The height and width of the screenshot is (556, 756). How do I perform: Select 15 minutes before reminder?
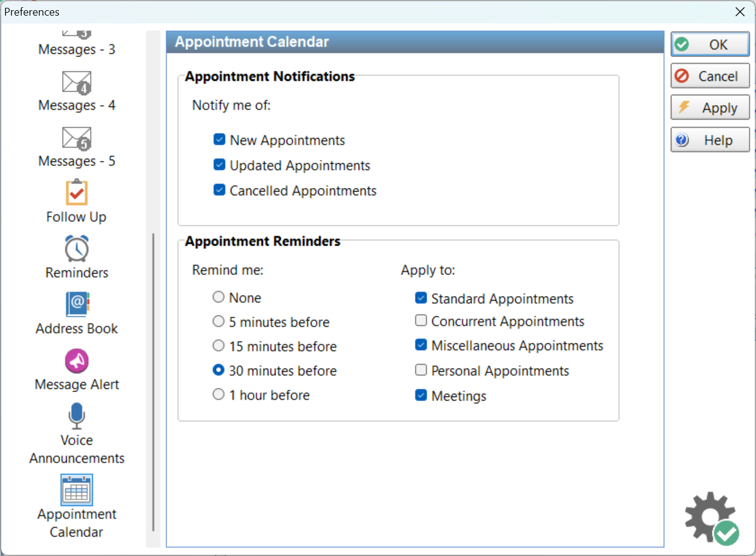coord(219,346)
